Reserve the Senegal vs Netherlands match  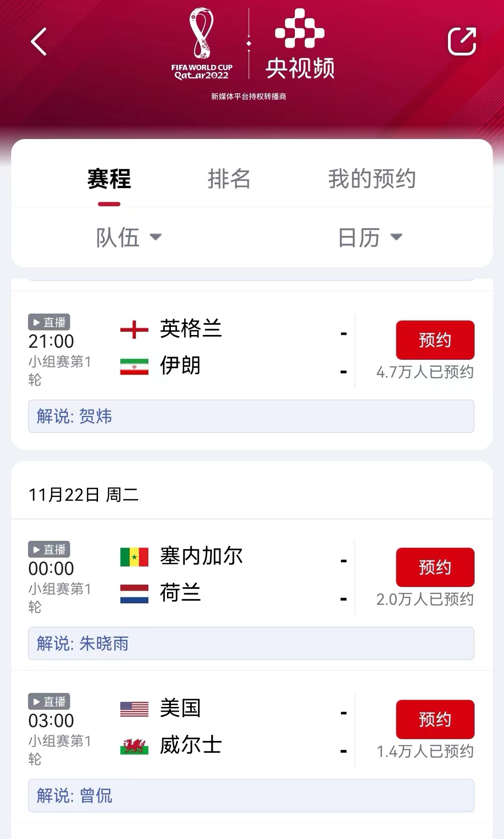pos(435,567)
